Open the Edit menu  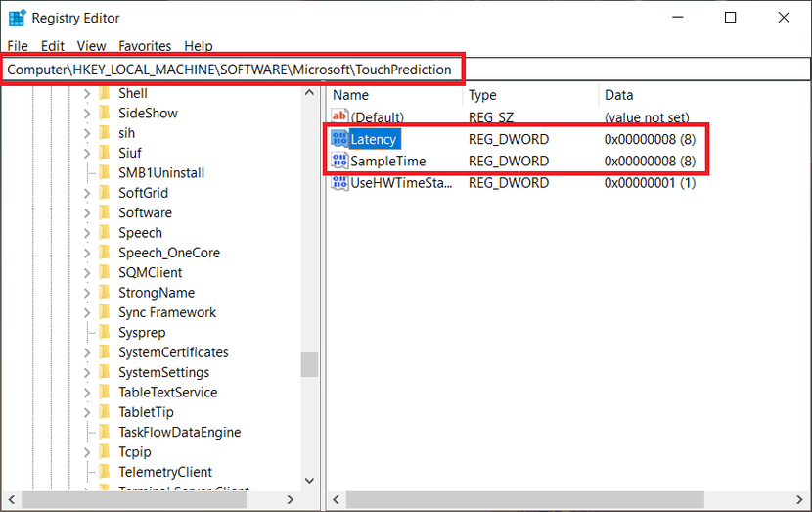(x=52, y=46)
